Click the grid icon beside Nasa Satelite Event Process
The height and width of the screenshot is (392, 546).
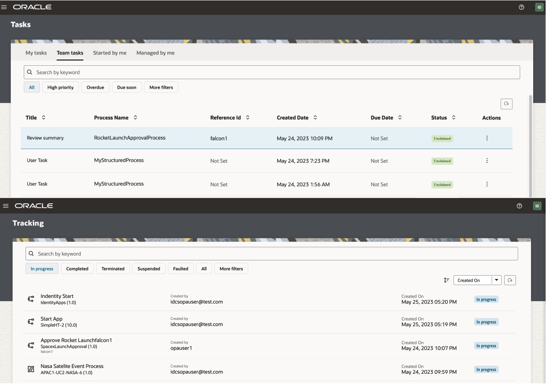point(31,368)
